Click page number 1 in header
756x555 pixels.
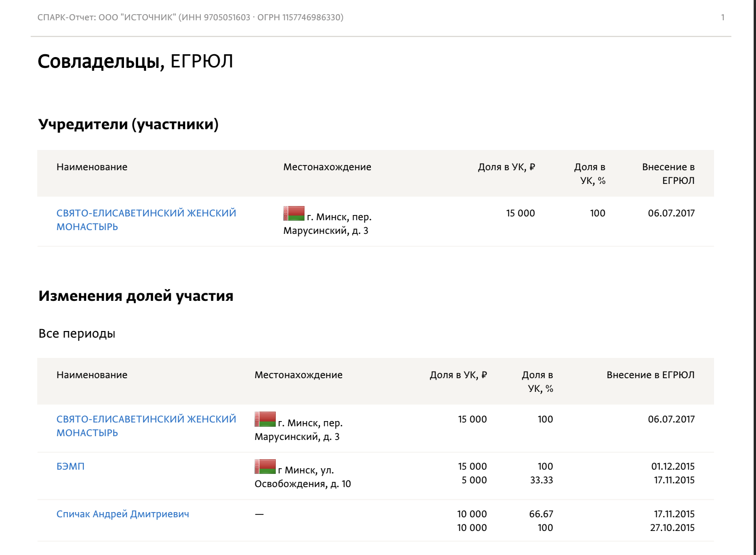click(723, 17)
